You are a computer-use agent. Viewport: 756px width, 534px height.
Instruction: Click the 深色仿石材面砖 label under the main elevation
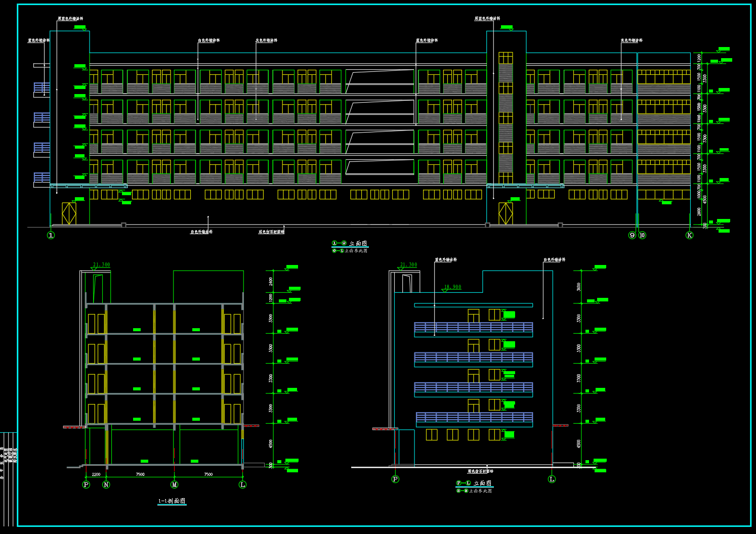pyautogui.click(x=271, y=232)
